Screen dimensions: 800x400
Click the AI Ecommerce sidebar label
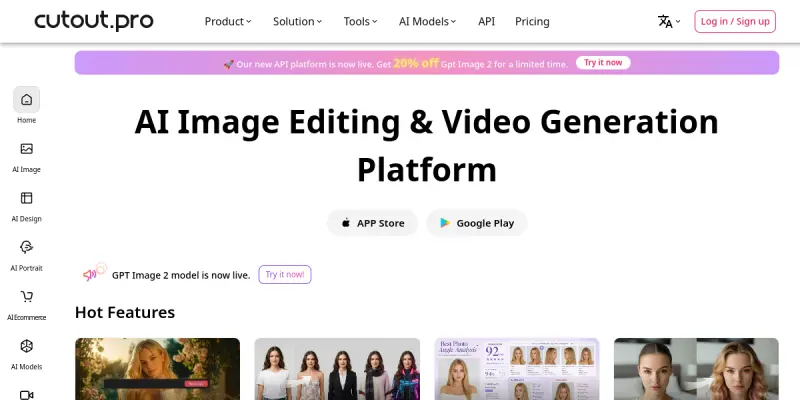point(27,317)
